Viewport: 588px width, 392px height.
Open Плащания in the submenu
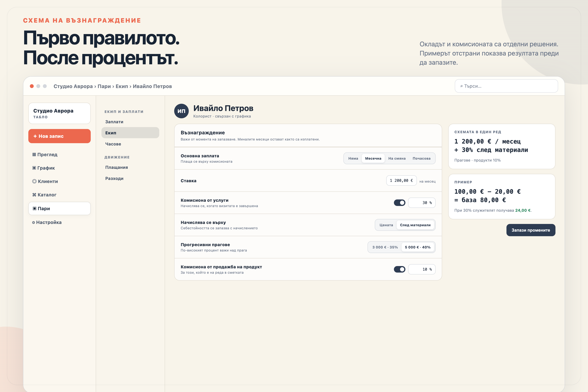pos(130,167)
